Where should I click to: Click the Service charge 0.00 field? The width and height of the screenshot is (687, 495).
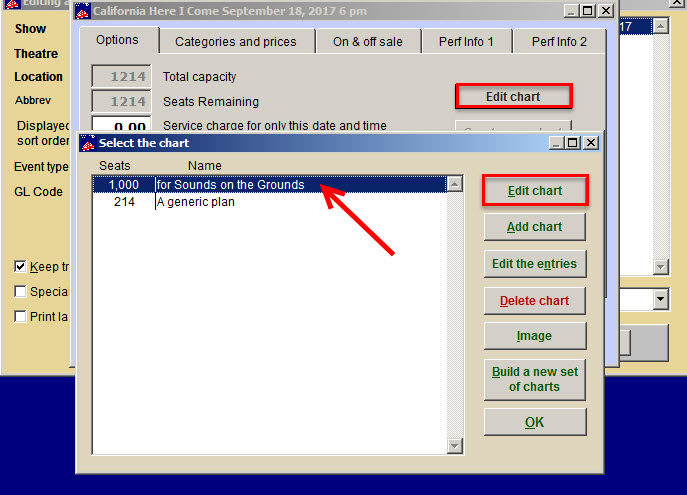(121, 124)
